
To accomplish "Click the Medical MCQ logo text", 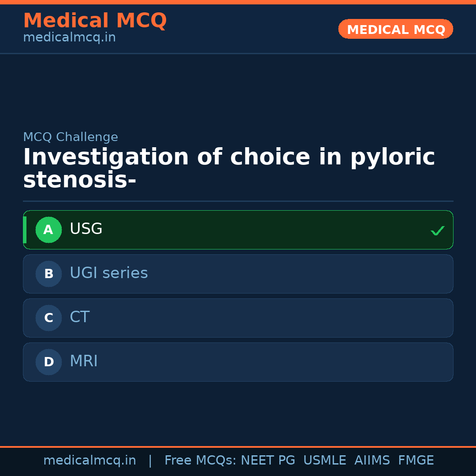I will (x=95, y=20).
